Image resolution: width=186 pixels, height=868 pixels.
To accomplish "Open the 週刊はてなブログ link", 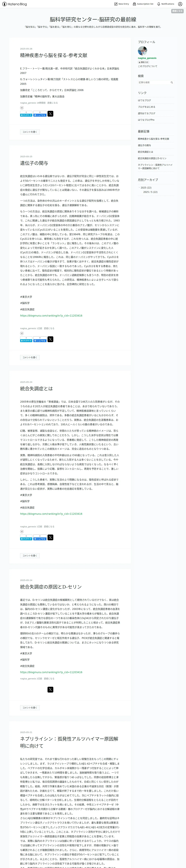I will click(146, 114).
